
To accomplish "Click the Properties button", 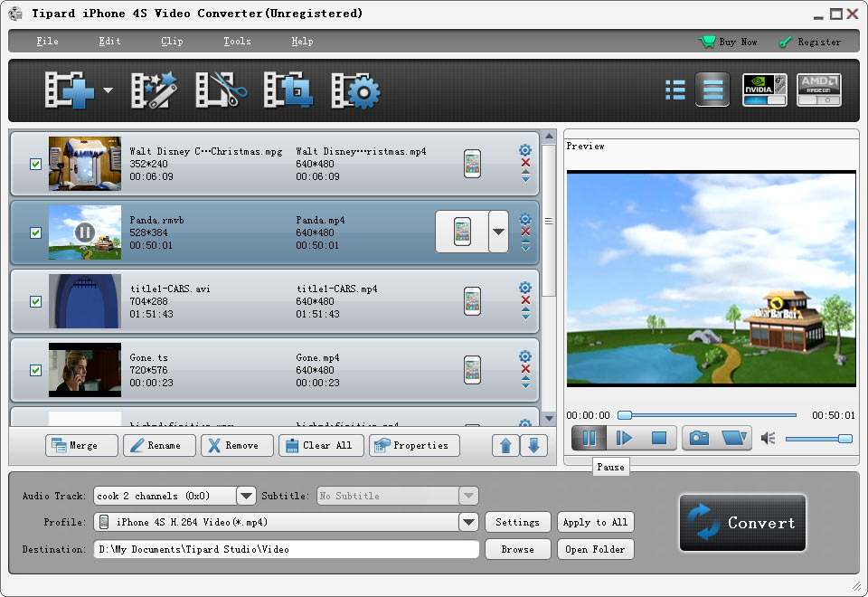I will 415,445.
